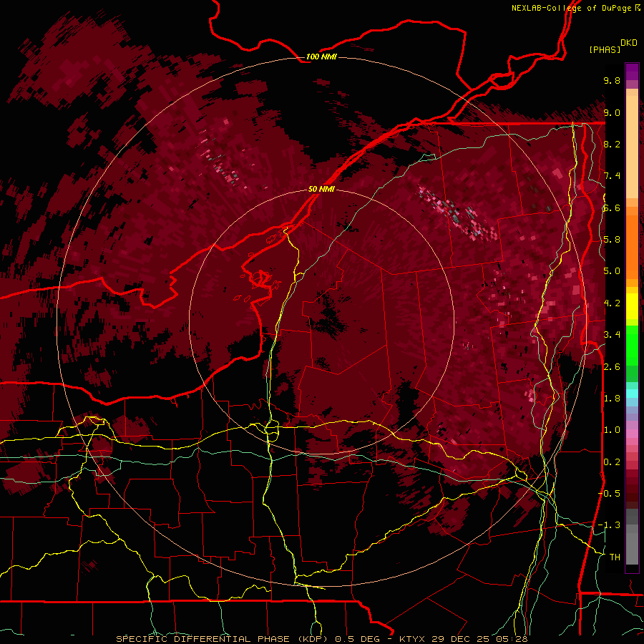This screenshot has height=644, width=644.
Task: Click the -1.3 value on the color scale
Action: pos(610,525)
